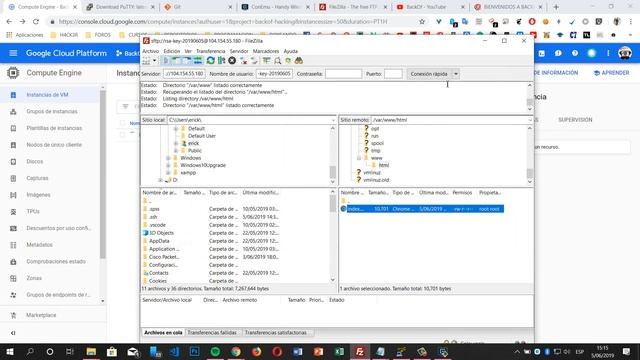Reconnect to the last used server
This screenshot has width=640, height=360.
(254, 61)
